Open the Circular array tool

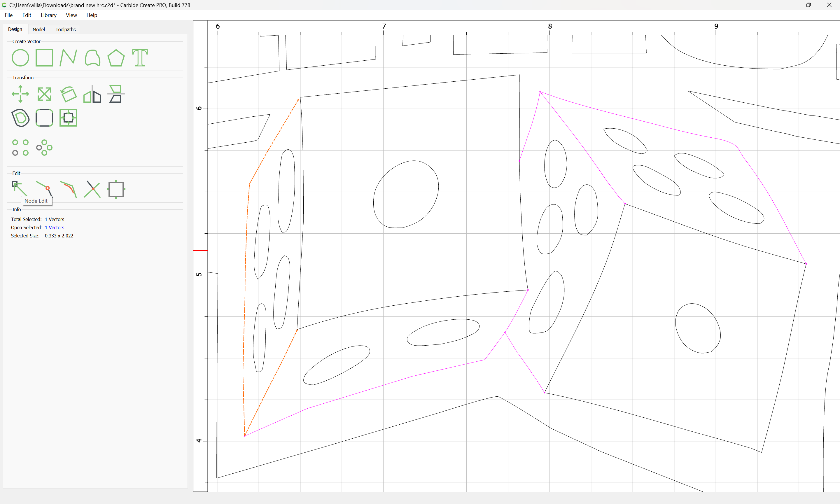[44, 148]
